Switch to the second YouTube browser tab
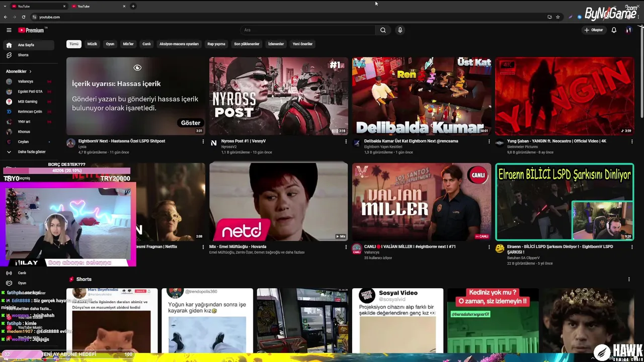Screen dimensions: 644x362 pos(98,6)
